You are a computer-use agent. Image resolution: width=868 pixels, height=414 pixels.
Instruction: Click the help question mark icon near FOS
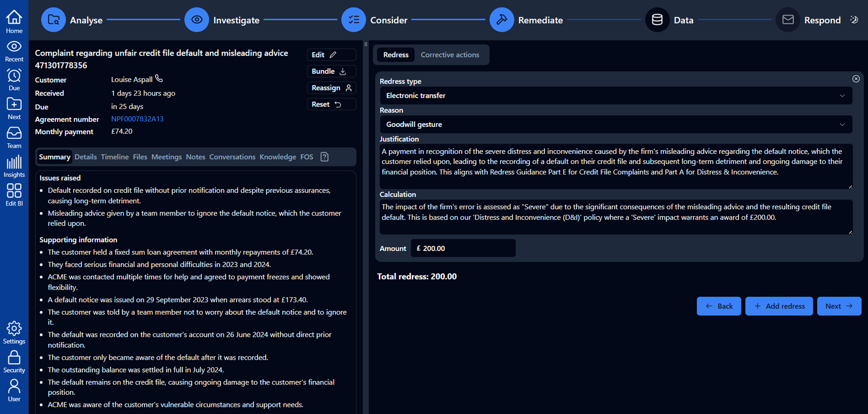coord(324,157)
